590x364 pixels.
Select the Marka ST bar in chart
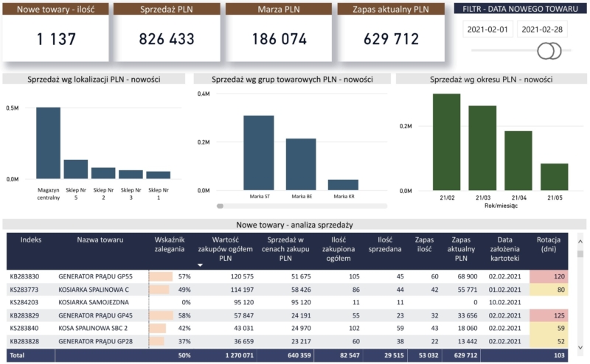[x=258, y=153]
